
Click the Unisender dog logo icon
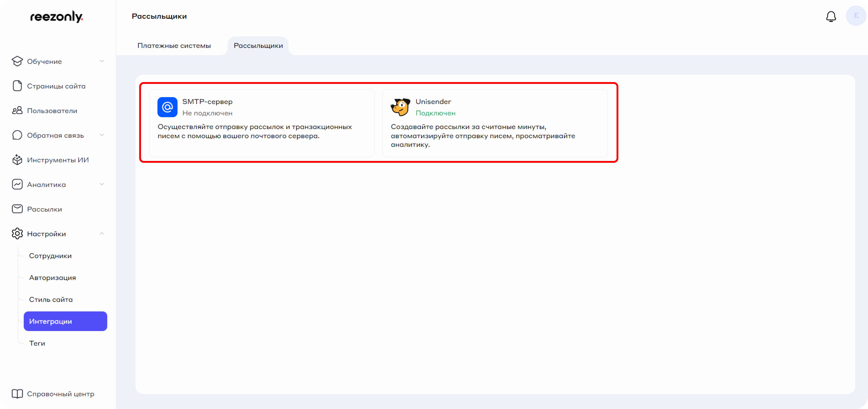click(400, 107)
